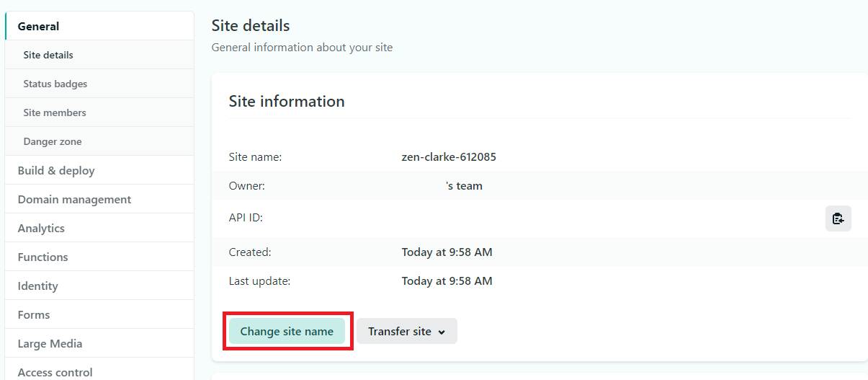Image resolution: width=868 pixels, height=380 pixels.
Task: Go to Identity settings
Action: pyautogui.click(x=99, y=286)
